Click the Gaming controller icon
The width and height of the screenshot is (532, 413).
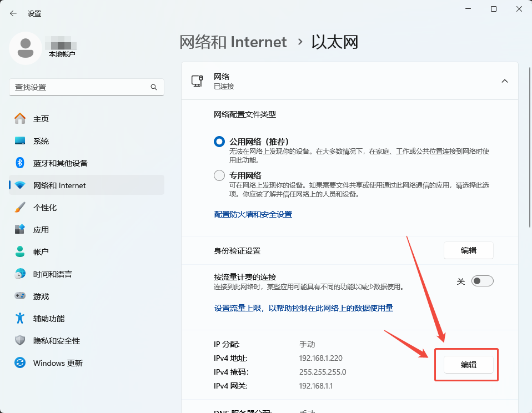tap(20, 296)
